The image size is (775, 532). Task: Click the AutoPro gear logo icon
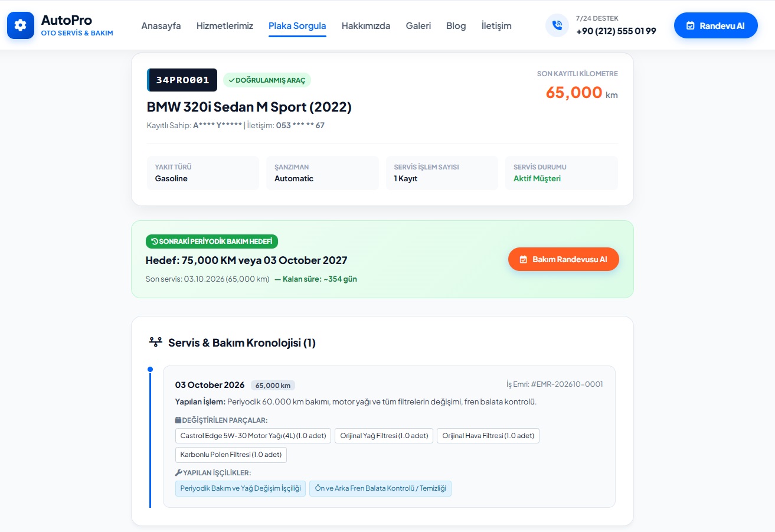coord(21,25)
